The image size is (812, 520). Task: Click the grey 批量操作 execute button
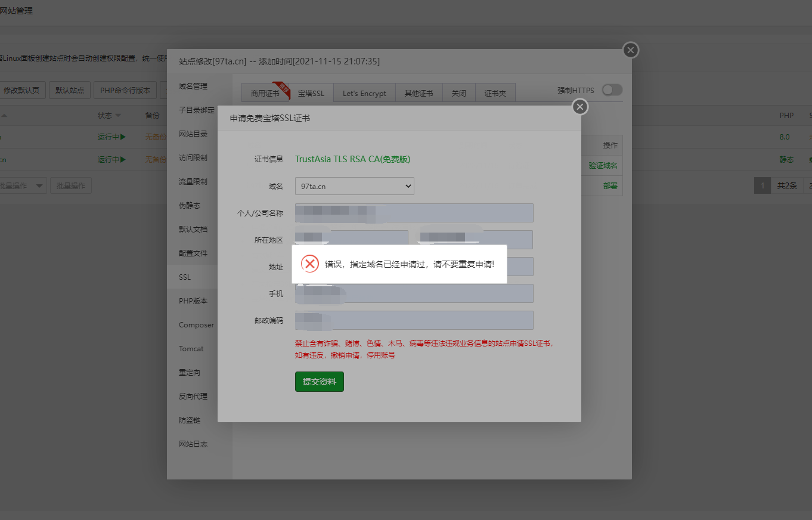70,185
